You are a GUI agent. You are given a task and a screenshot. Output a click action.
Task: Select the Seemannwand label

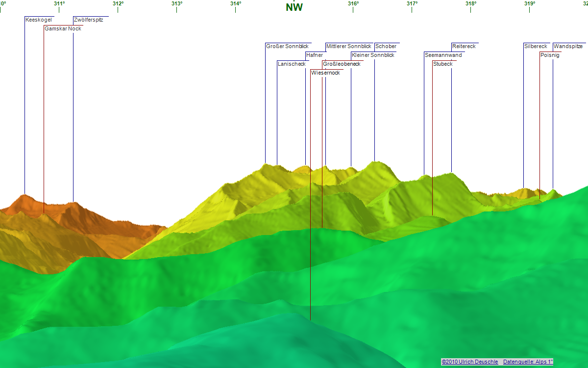pos(443,55)
